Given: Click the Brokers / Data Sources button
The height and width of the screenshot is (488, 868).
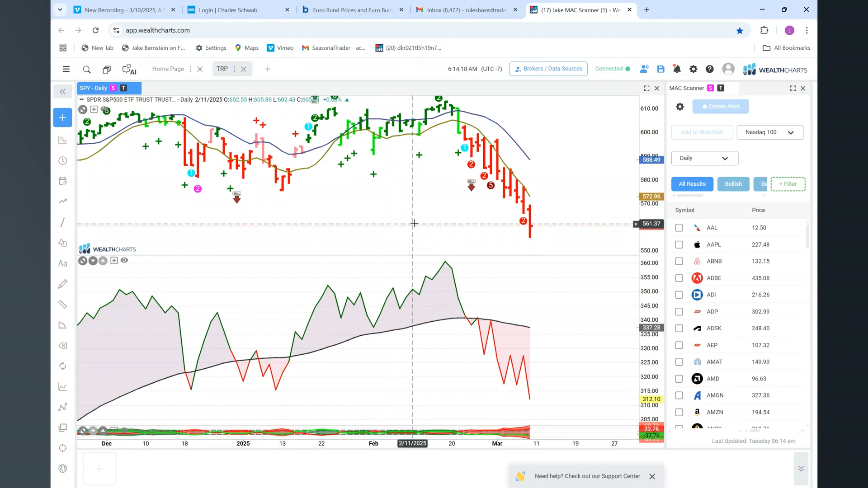Looking at the screenshot, I should [x=548, y=69].
